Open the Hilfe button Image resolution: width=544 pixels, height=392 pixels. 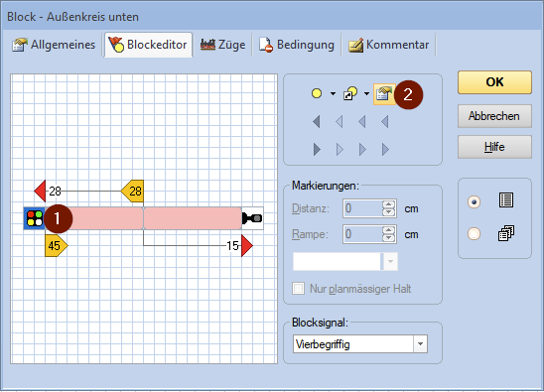pyautogui.click(x=494, y=147)
